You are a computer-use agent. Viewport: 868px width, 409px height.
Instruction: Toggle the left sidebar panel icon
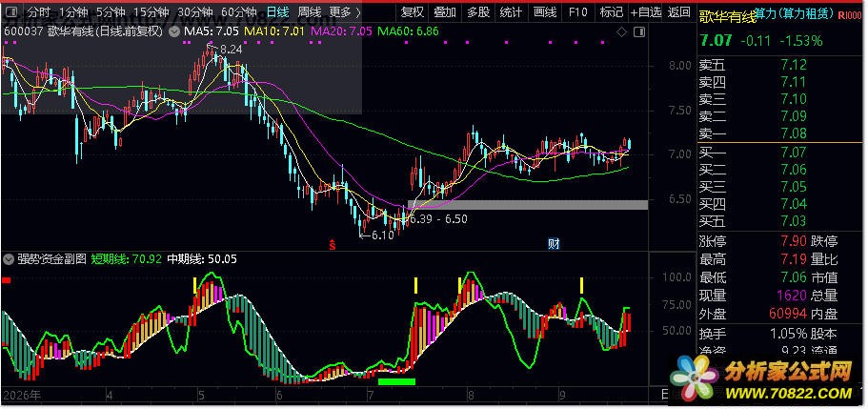tap(11, 11)
